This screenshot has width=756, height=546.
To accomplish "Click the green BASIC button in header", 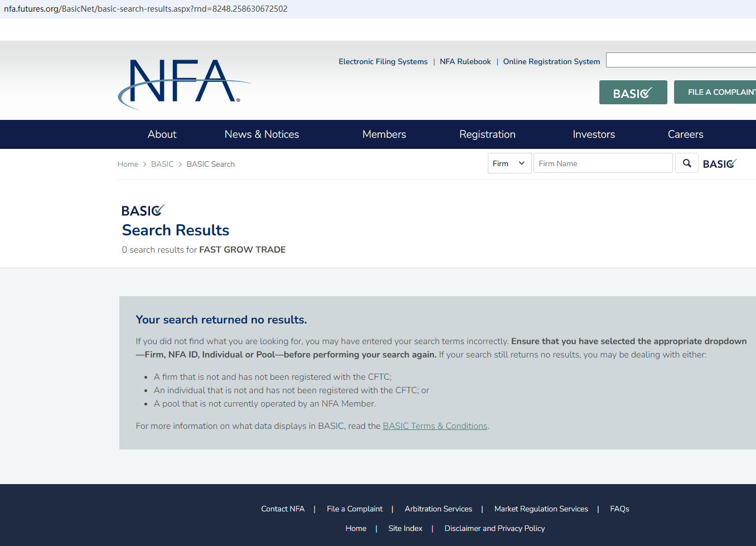I will (633, 93).
